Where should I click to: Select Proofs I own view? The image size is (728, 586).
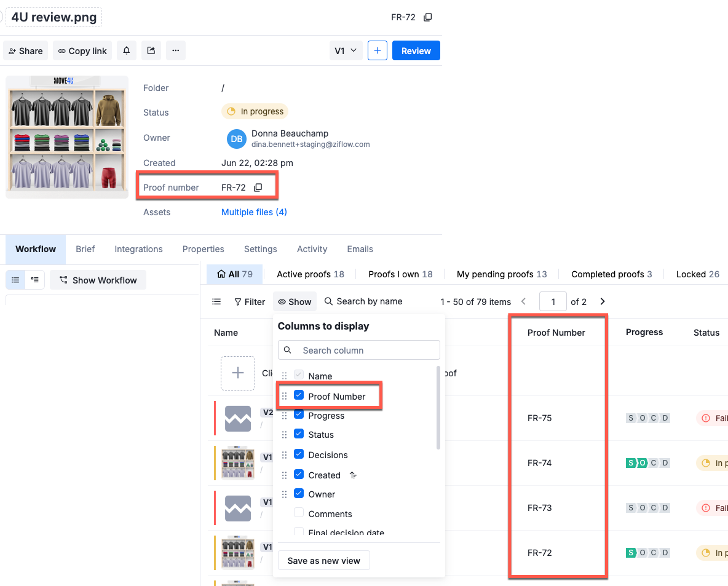click(x=400, y=274)
